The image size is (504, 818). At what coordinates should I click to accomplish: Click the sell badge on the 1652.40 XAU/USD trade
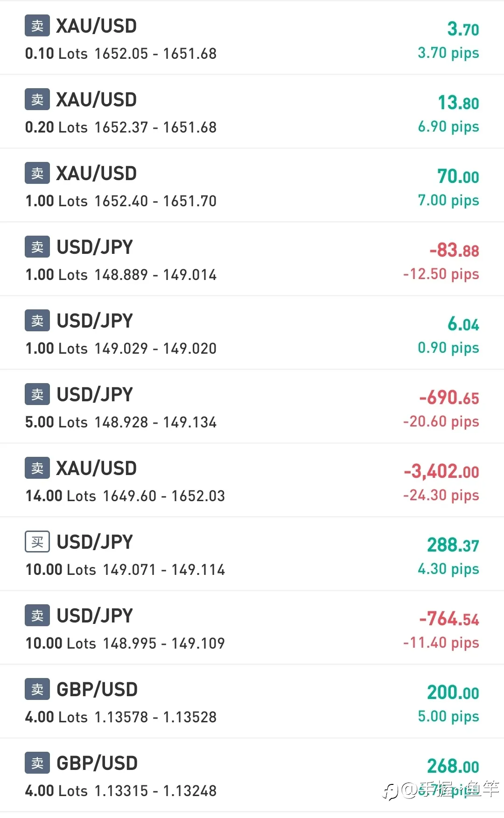37,173
